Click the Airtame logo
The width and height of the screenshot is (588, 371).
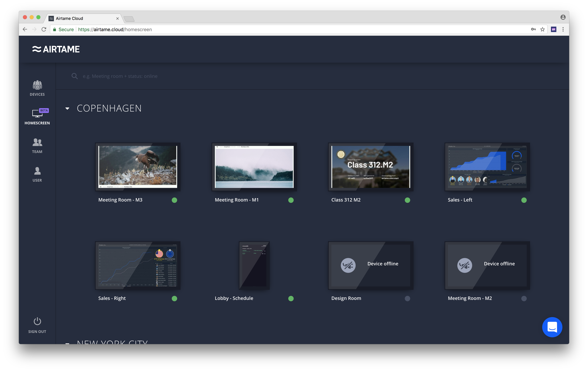tap(56, 49)
